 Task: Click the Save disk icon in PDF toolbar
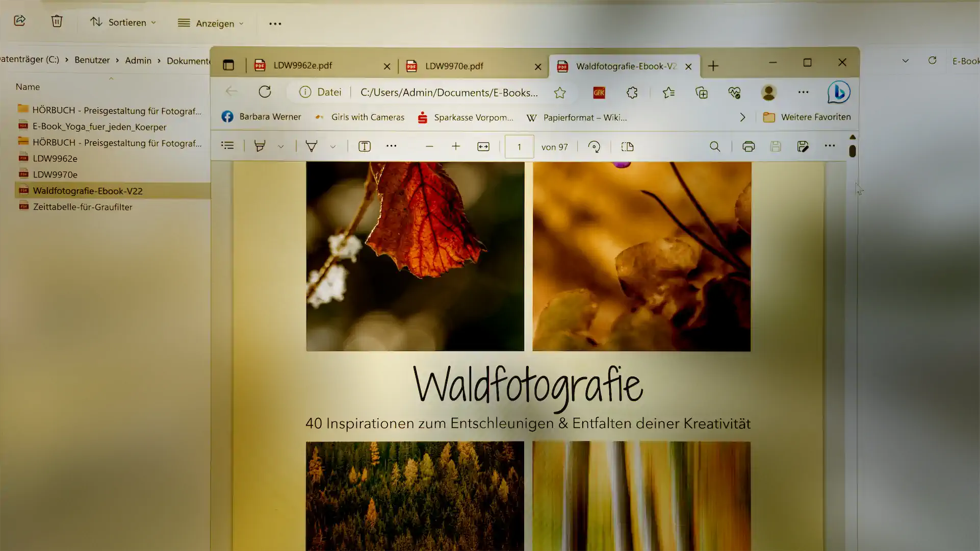(776, 147)
